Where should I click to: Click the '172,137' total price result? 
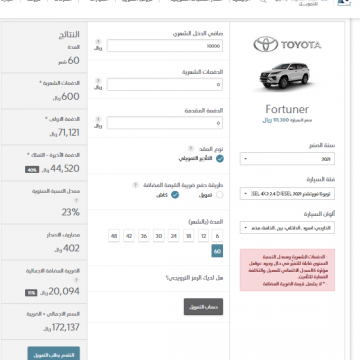[66, 327]
